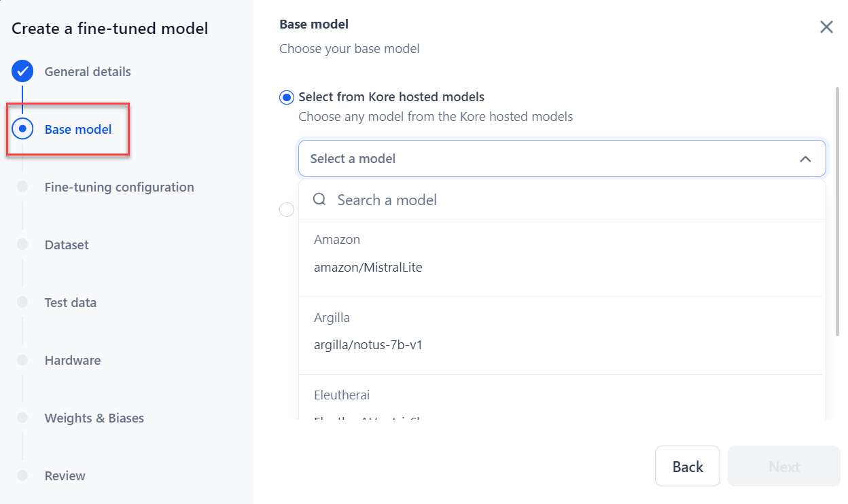Open the General details step label

(x=88, y=71)
